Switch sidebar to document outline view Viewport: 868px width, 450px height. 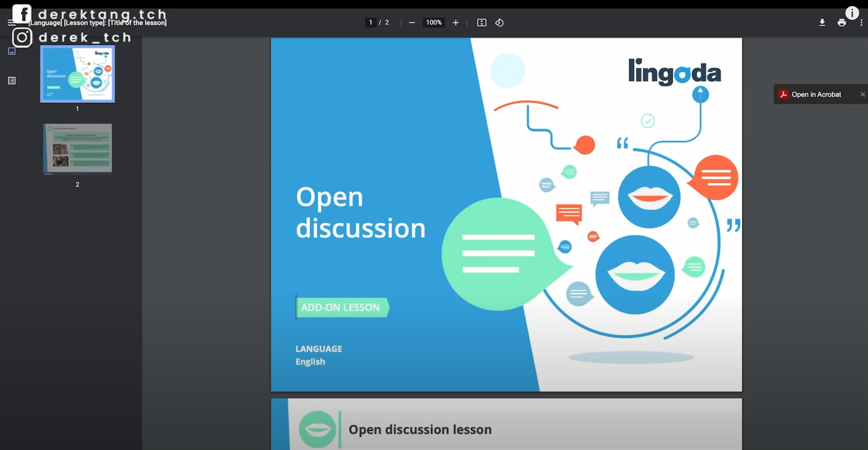point(12,81)
